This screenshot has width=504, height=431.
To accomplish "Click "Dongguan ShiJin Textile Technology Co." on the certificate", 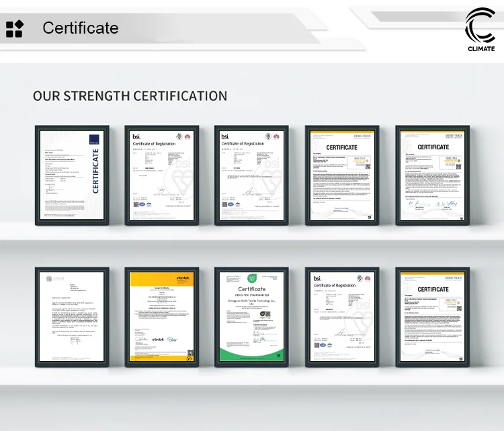I will (x=252, y=301).
